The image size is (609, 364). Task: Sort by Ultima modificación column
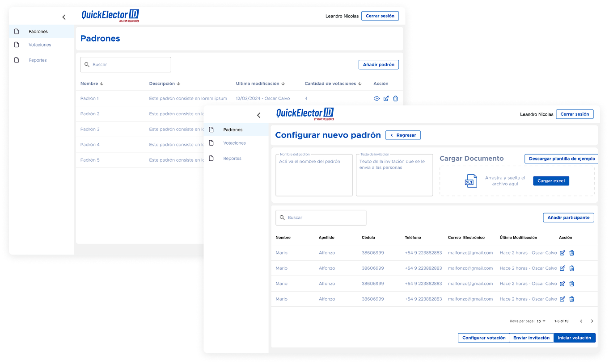coord(260,84)
